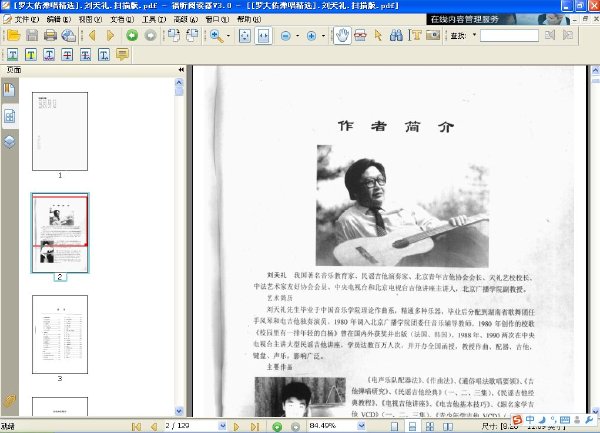
Task: Open the zoom out dropdown arrow
Action: click(x=297, y=36)
